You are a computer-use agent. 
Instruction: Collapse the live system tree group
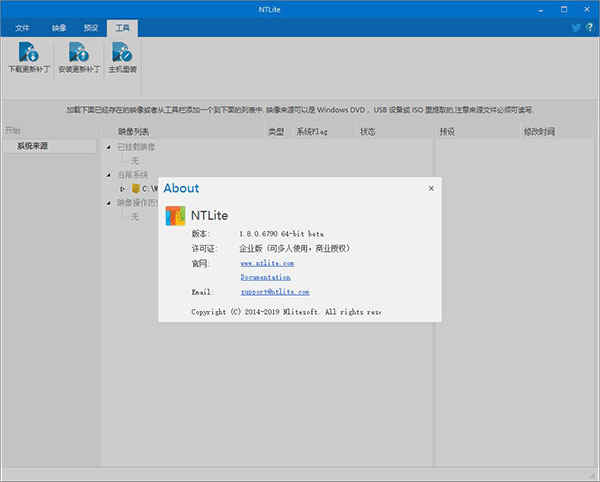pos(109,175)
